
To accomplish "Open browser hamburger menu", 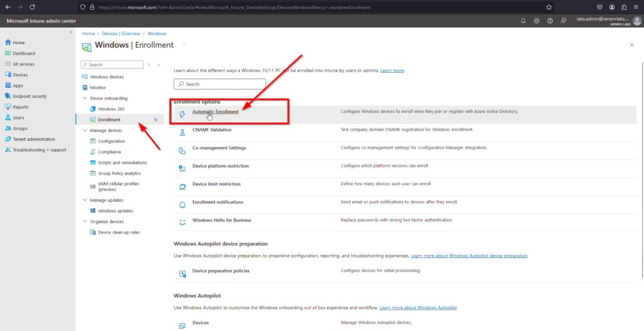I will click(636, 7).
